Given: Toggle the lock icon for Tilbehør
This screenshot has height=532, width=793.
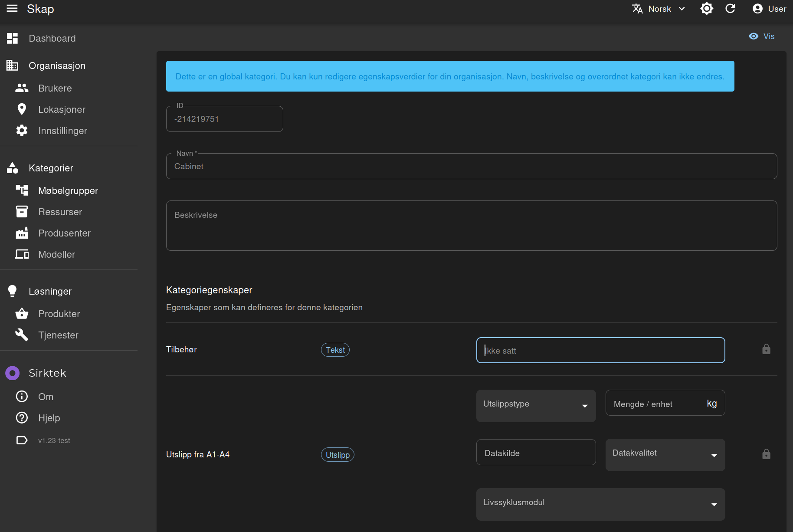Looking at the screenshot, I should (x=766, y=349).
